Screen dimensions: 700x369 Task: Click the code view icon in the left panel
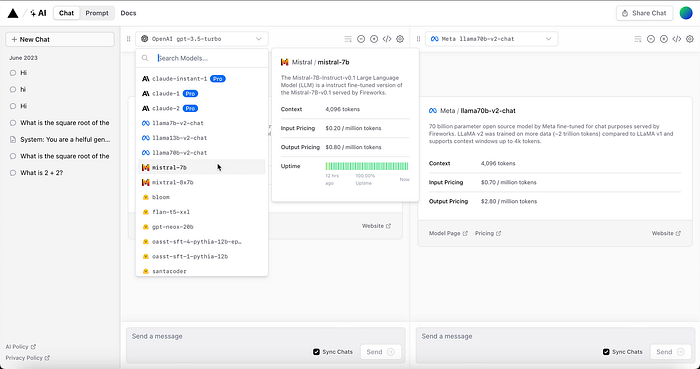[x=387, y=39]
